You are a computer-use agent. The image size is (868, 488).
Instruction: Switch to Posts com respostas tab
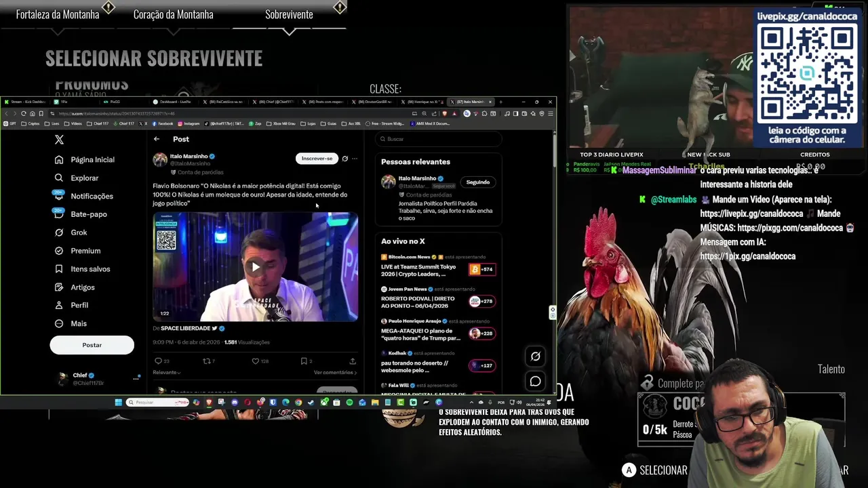(x=323, y=102)
